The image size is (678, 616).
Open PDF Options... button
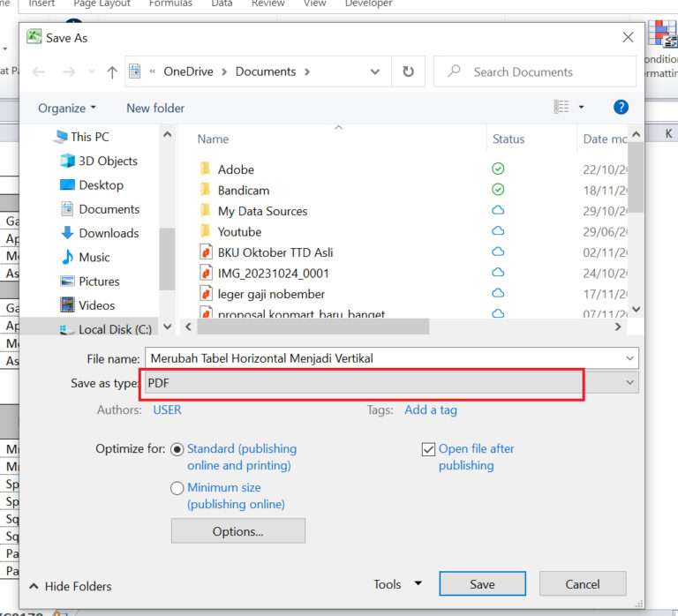(237, 531)
